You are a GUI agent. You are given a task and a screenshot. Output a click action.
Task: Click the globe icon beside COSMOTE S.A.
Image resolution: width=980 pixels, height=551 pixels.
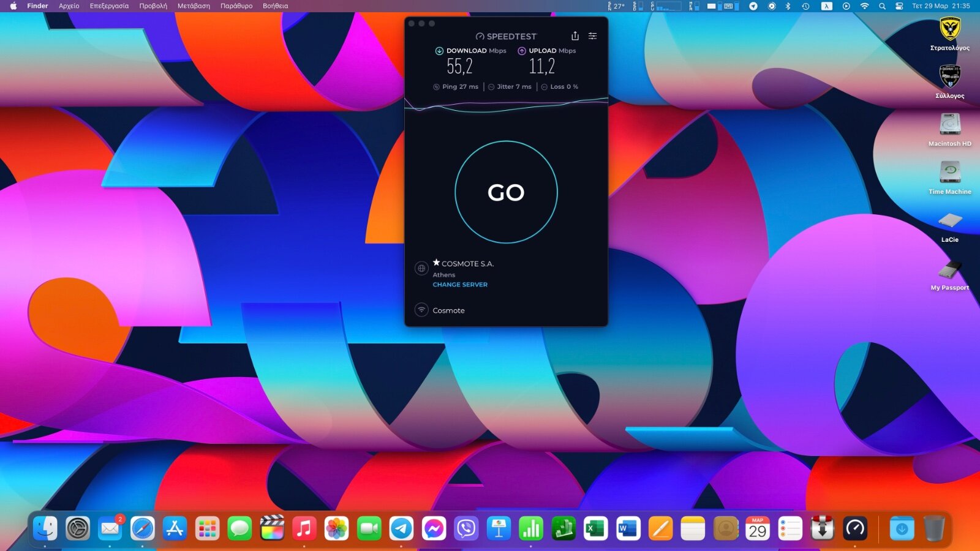(x=421, y=268)
